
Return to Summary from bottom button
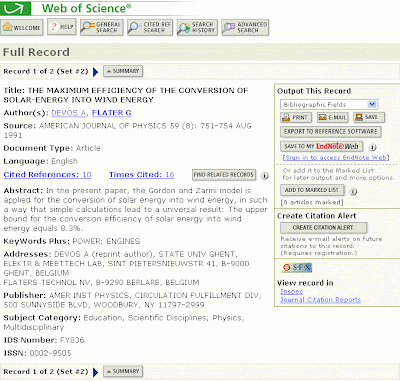(x=123, y=371)
